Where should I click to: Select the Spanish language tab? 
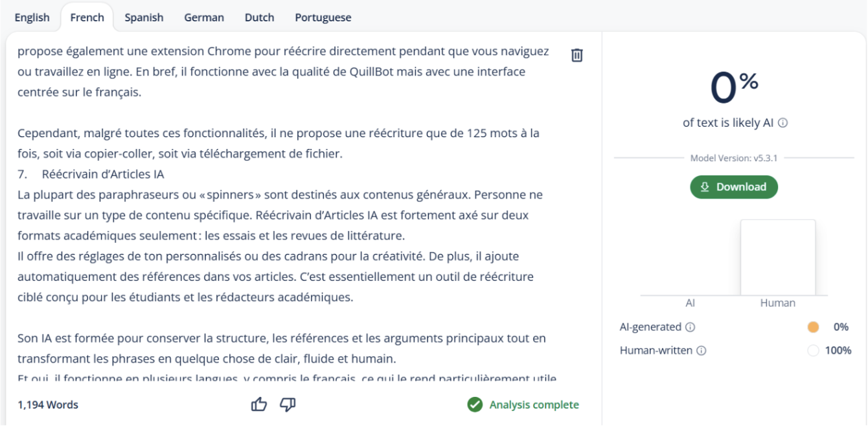144,17
